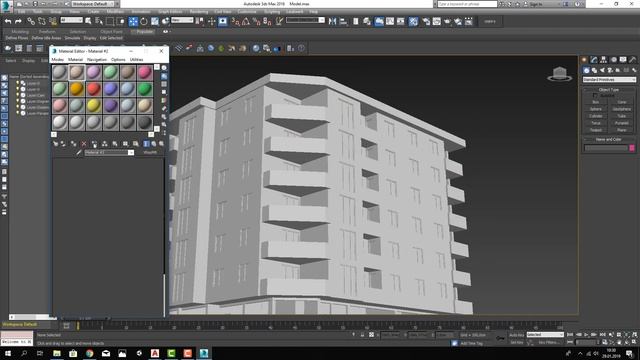Toggle the Percent Snap icon
This screenshot has width=640, height=360.
coord(256,21)
